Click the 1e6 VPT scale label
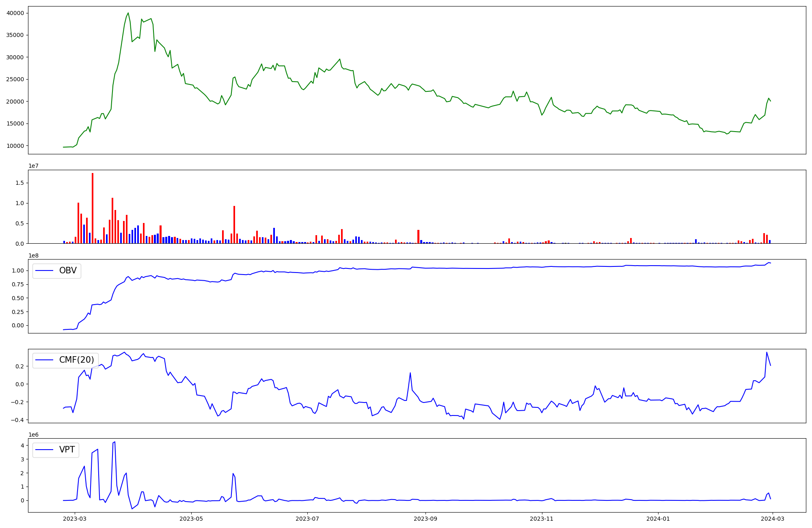 (x=33, y=435)
